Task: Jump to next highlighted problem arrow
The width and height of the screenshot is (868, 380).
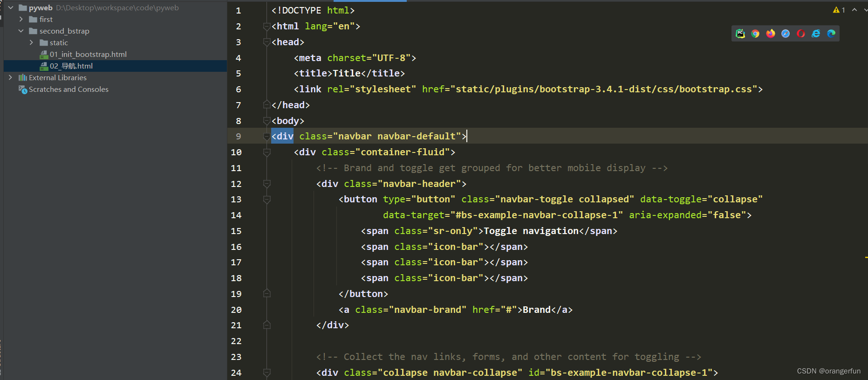Action: pyautogui.click(x=866, y=10)
